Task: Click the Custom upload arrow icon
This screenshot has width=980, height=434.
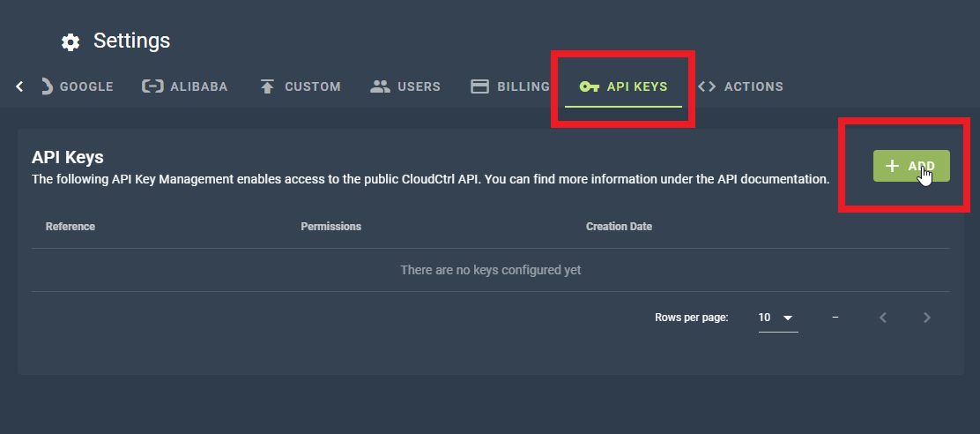Action: [267, 86]
